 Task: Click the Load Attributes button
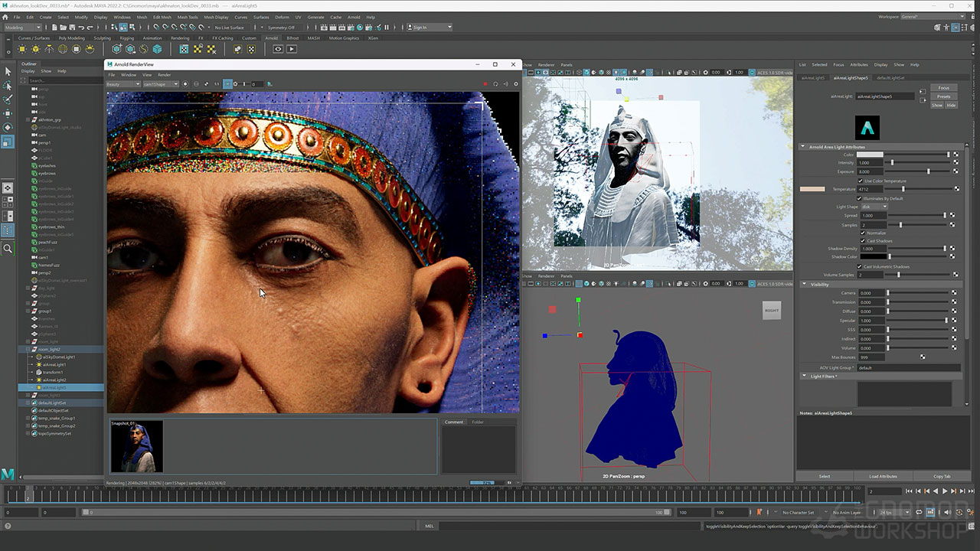883,476
